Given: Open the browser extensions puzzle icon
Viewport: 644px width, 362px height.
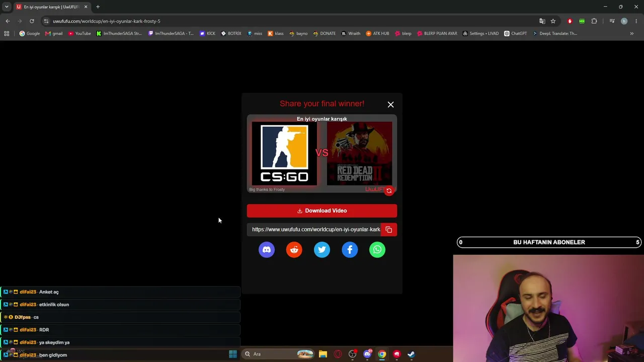Looking at the screenshot, I should 594,21.
